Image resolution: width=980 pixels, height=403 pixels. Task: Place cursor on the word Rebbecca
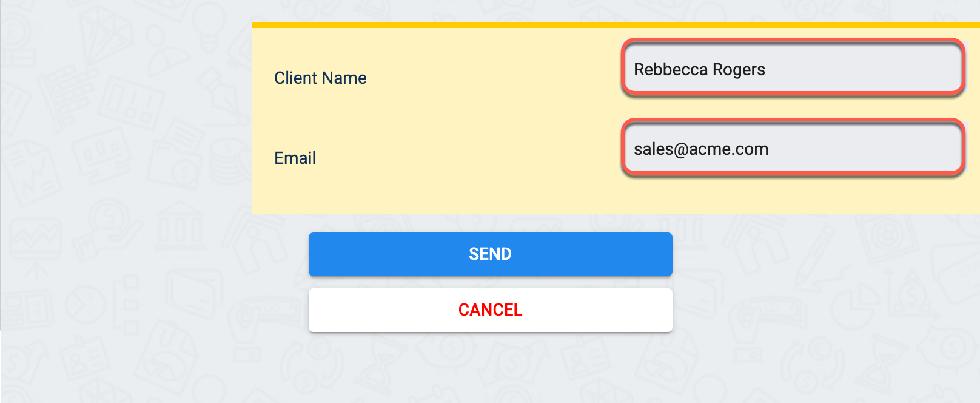coord(670,69)
